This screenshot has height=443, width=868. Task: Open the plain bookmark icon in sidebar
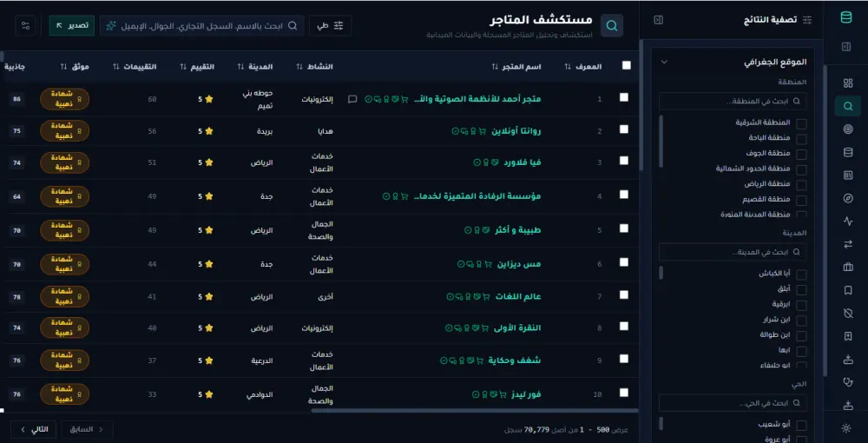point(848,290)
